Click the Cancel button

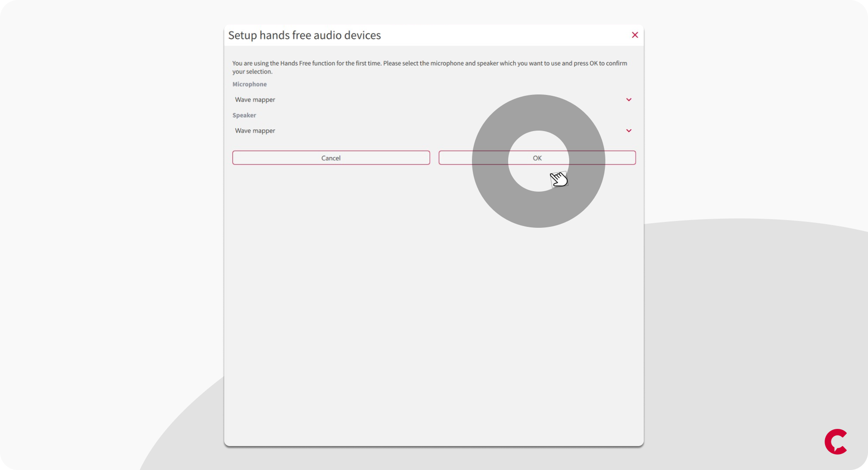tap(331, 158)
